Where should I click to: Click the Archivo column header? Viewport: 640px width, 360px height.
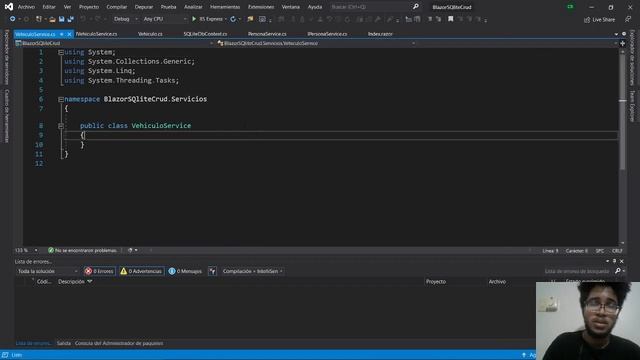click(497, 282)
